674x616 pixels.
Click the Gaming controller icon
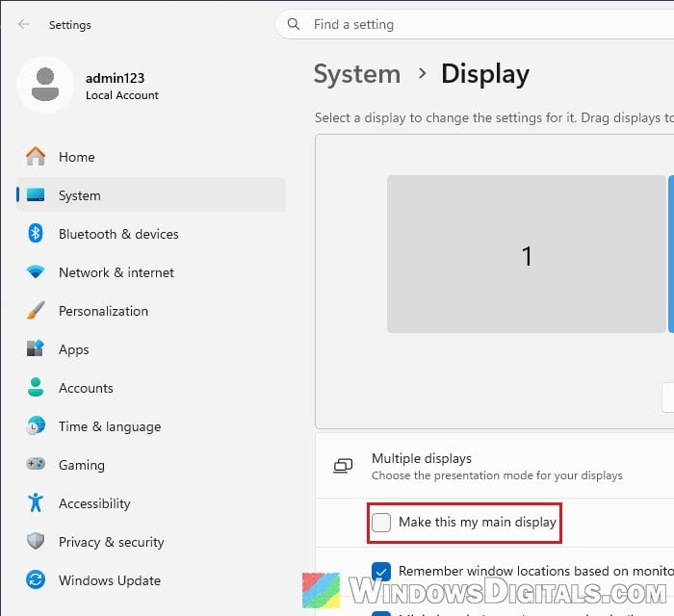pyautogui.click(x=36, y=464)
